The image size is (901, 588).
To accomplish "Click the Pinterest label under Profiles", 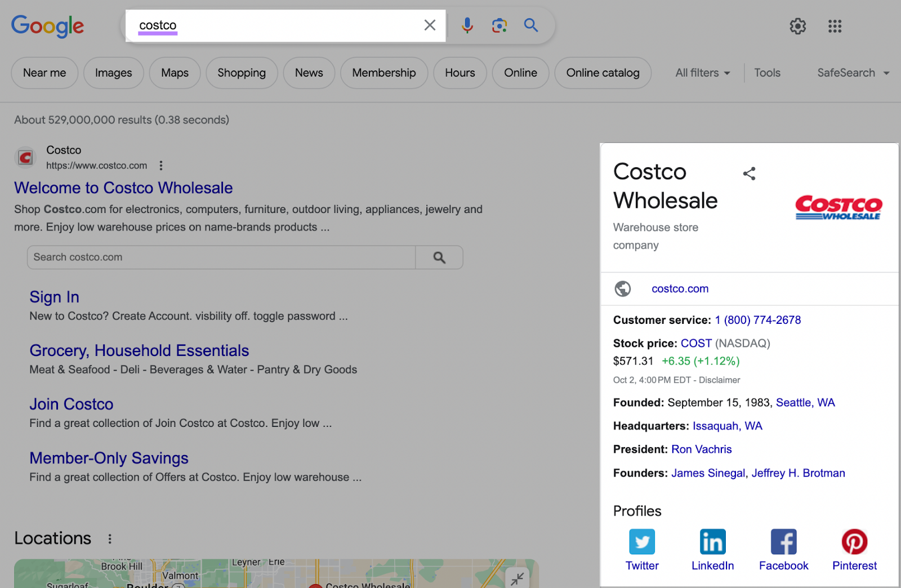I will click(x=854, y=565).
